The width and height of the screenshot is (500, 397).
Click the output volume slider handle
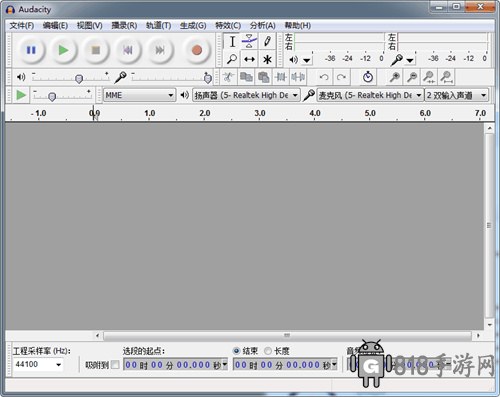[x=79, y=79]
